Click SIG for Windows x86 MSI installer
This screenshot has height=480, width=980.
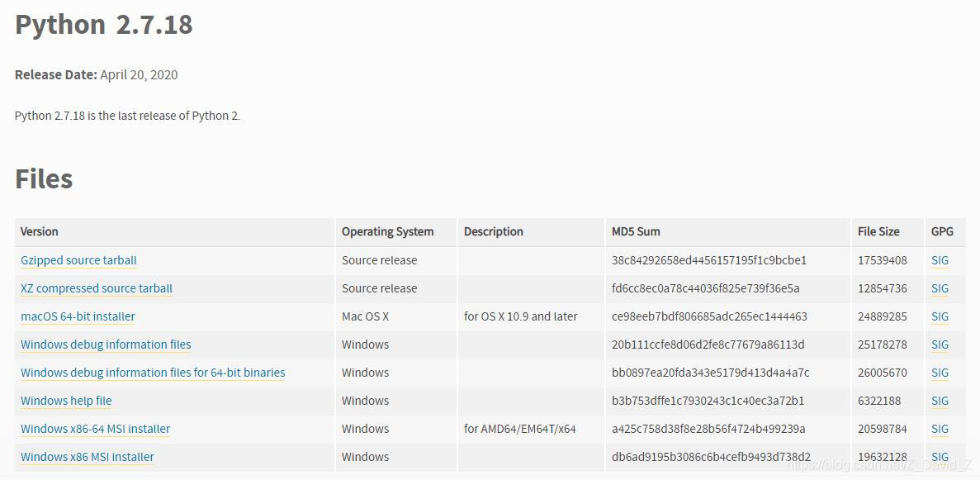click(x=940, y=458)
